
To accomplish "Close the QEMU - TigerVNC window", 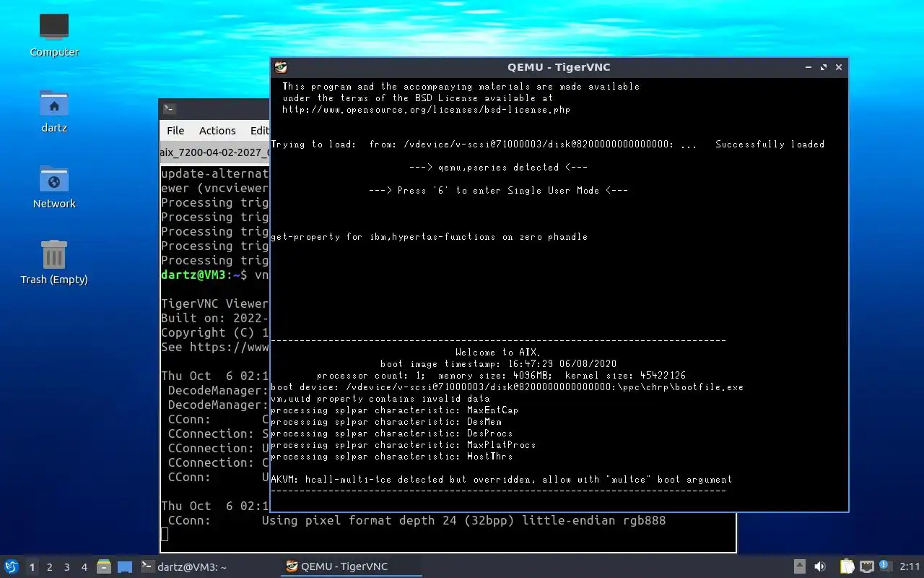I will [x=839, y=67].
